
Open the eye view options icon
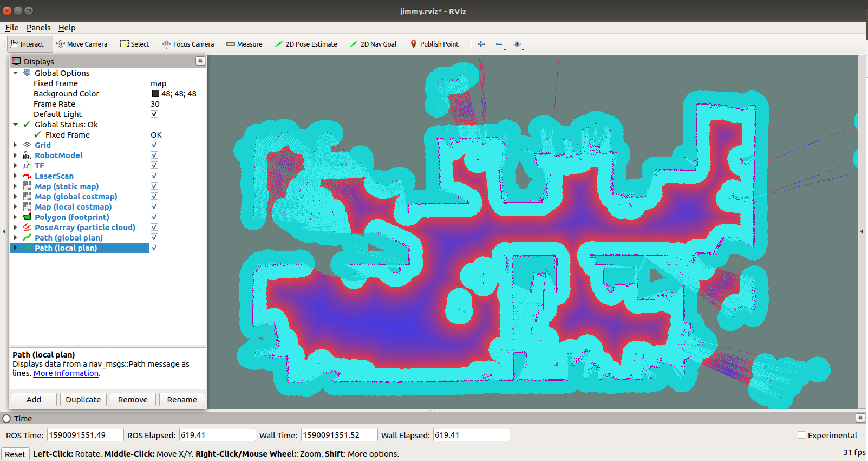click(x=517, y=44)
